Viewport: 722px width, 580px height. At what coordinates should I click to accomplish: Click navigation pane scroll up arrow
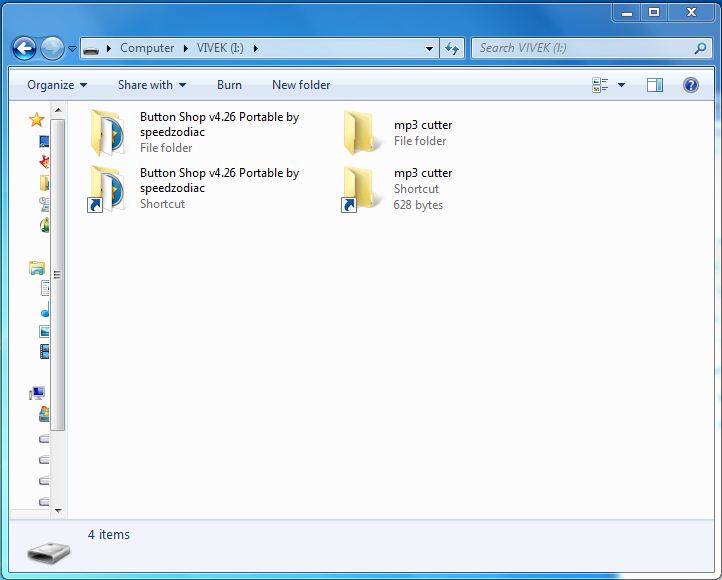coord(58,110)
